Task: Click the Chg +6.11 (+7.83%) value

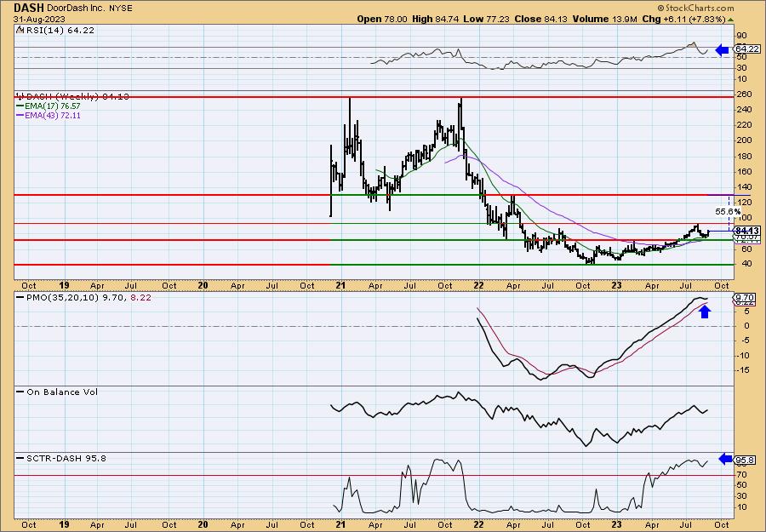Action: pos(684,19)
